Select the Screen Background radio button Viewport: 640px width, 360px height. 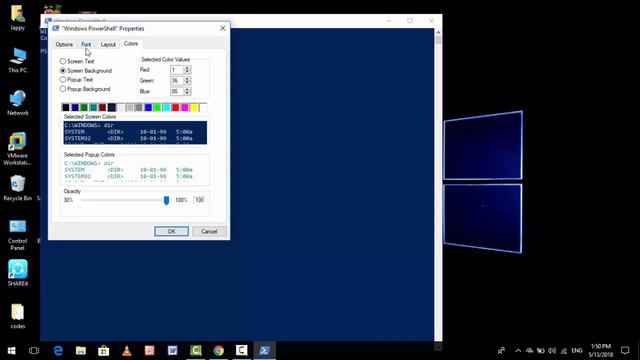[63, 71]
